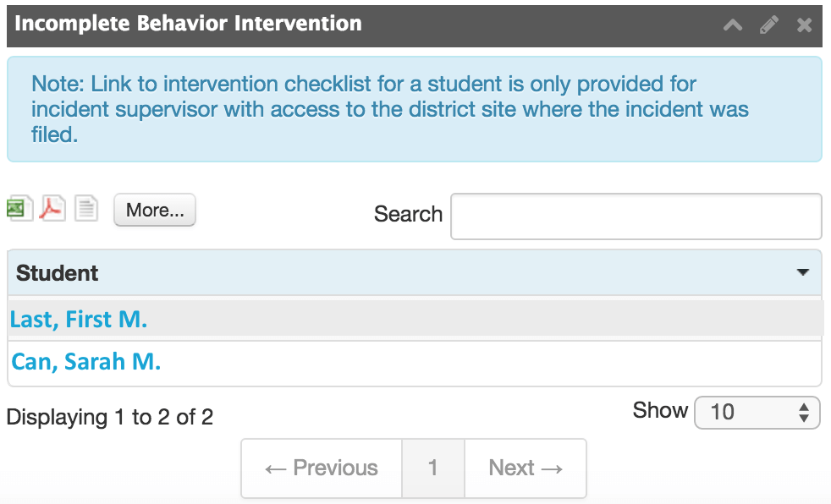Click the Student column header
The image size is (831, 504).
58,273
